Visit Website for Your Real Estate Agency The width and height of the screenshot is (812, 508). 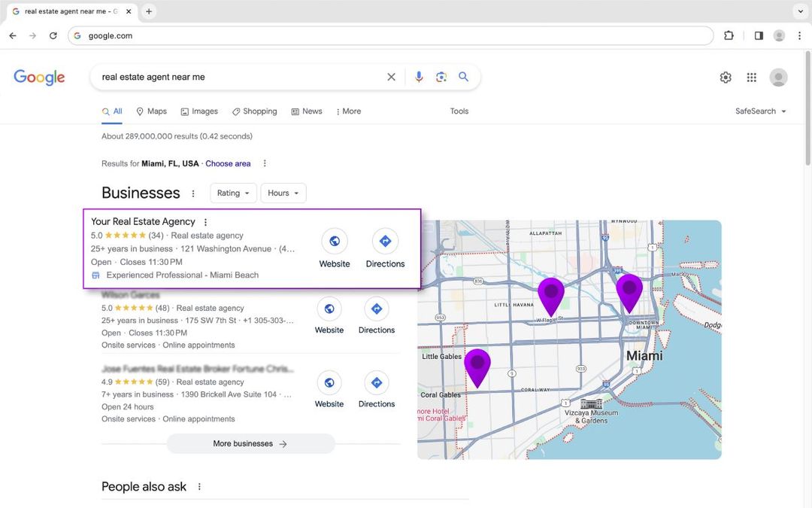tap(335, 249)
